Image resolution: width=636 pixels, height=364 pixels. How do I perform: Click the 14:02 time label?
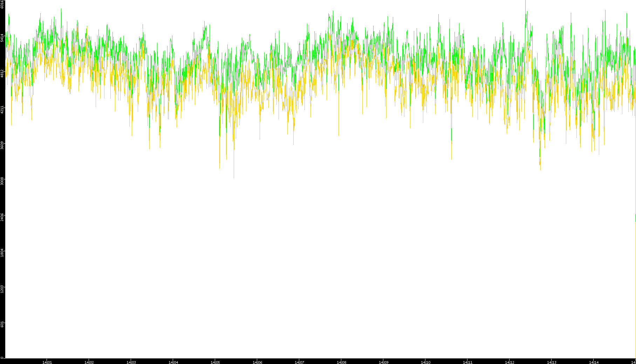(x=89, y=362)
